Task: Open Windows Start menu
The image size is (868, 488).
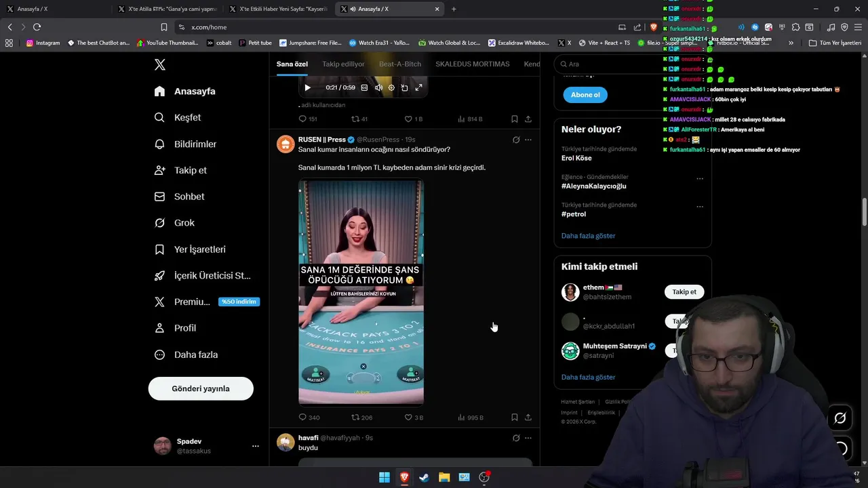Action: click(x=384, y=477)
